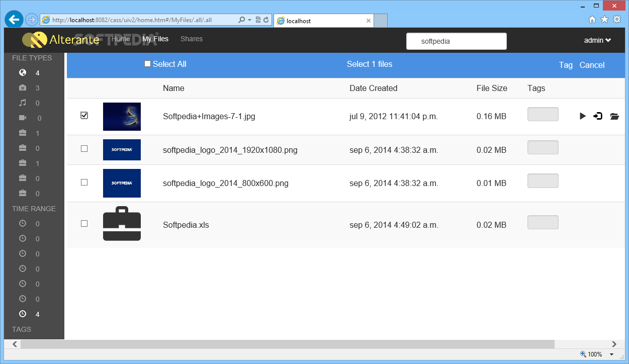Click 0.01 MB file size

pos(491,183)
